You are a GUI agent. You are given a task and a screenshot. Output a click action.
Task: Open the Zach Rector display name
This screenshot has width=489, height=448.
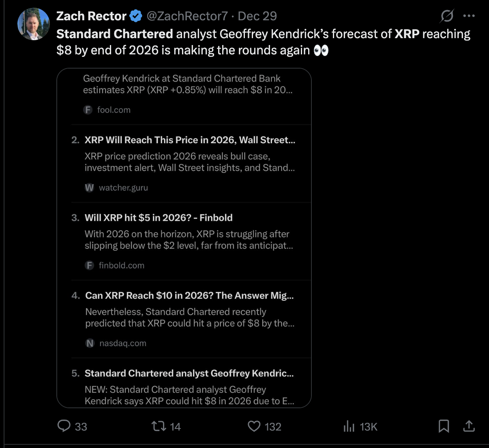pyautogui.click(x=91, y=16)
